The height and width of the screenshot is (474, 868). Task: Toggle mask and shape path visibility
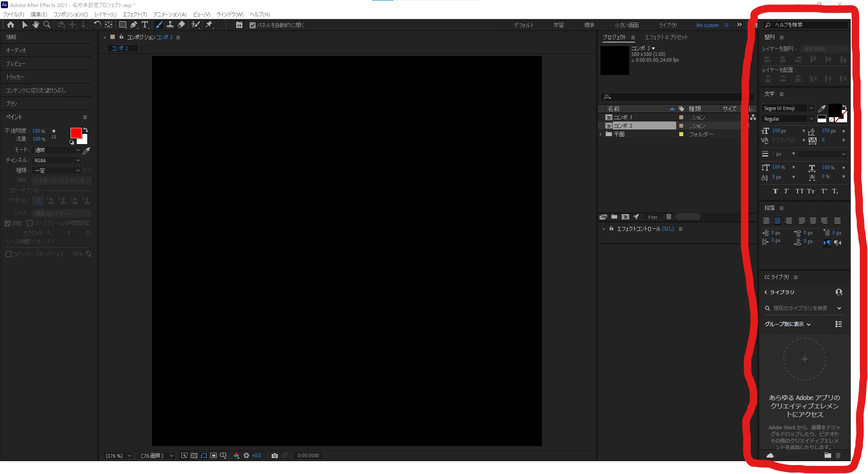(x=204, y=455)
